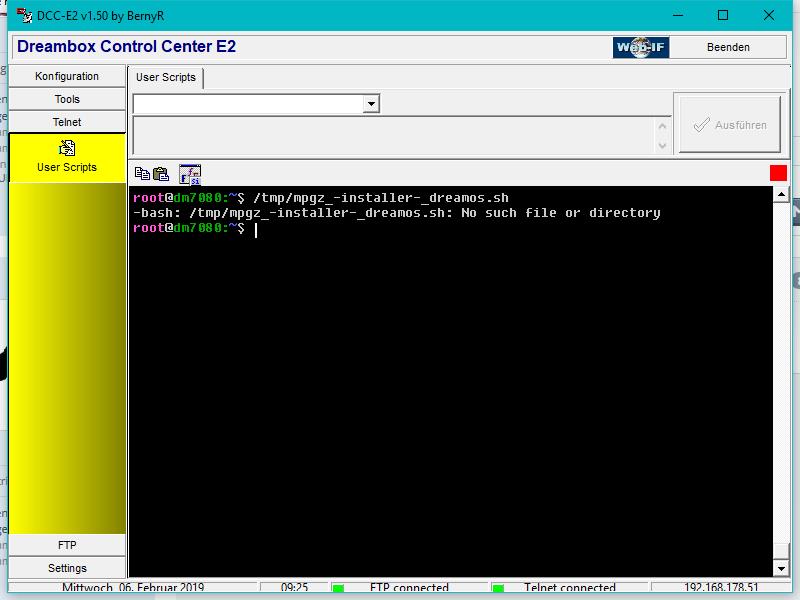Click the User Scripts sidebar icon
The image size is (800, 600).
pyautogui.click(x=67, y=149)
